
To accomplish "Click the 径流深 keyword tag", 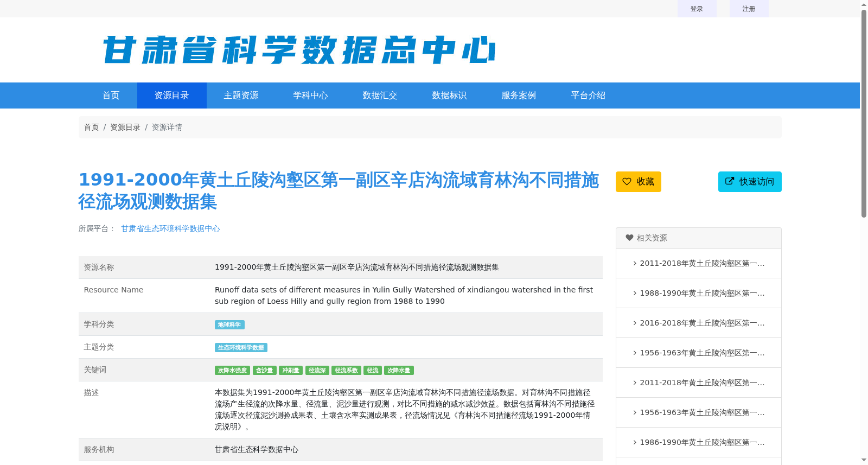I will pyautogui.click(x=317, y=371).
